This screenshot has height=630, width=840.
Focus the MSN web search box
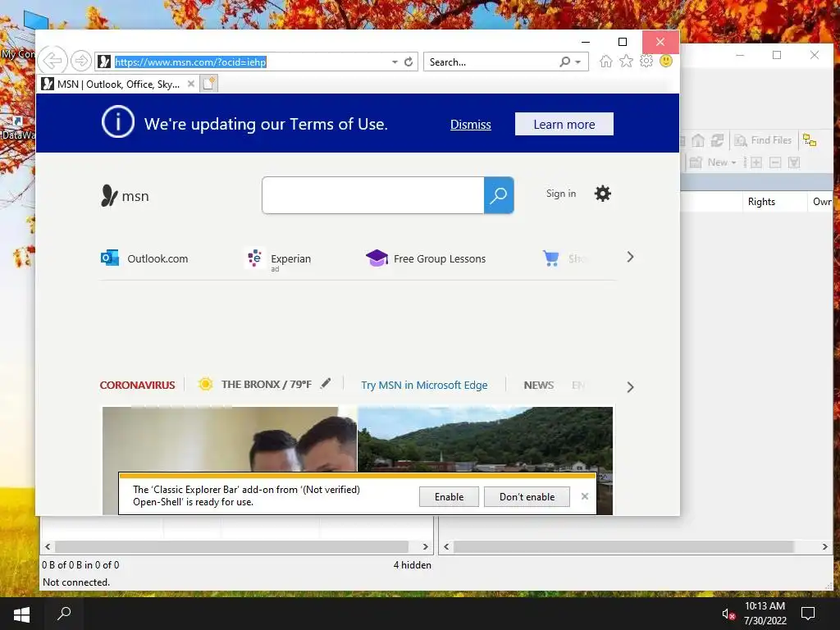(373, 195)
